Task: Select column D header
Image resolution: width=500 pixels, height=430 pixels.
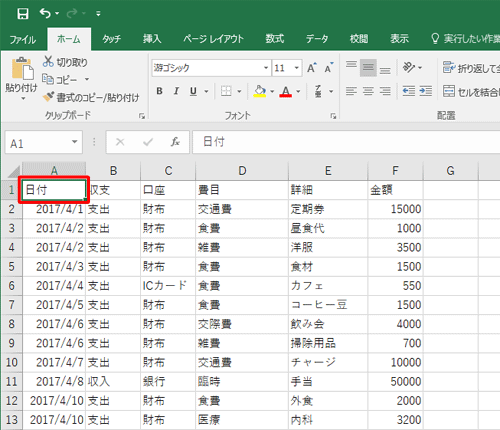Action: click(x=242, y=171)
